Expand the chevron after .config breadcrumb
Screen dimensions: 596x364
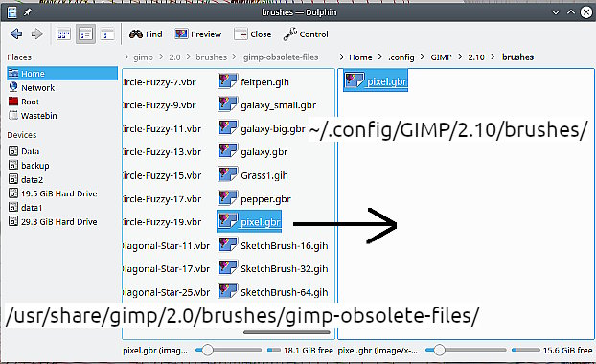(x=422, y=57)
